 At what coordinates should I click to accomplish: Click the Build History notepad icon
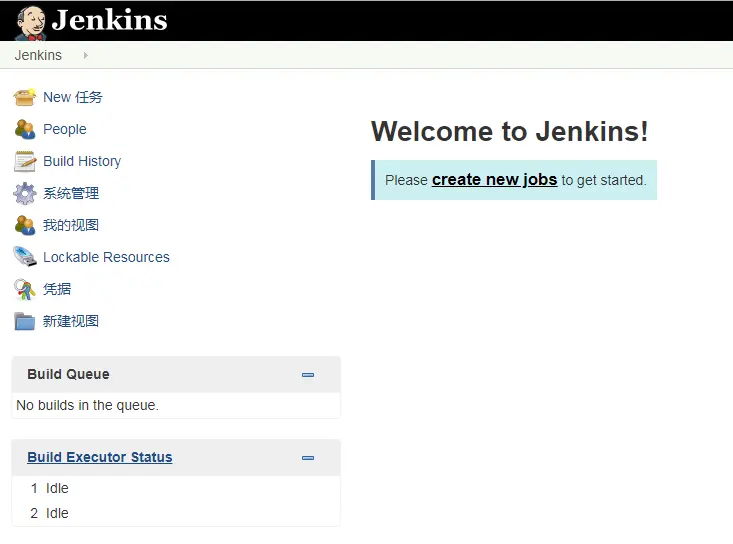(x=25, y=161)
